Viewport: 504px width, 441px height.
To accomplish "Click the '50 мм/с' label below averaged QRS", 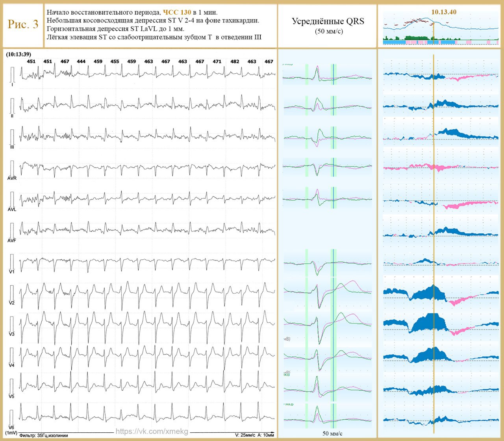I will click(x=332, y=434).
